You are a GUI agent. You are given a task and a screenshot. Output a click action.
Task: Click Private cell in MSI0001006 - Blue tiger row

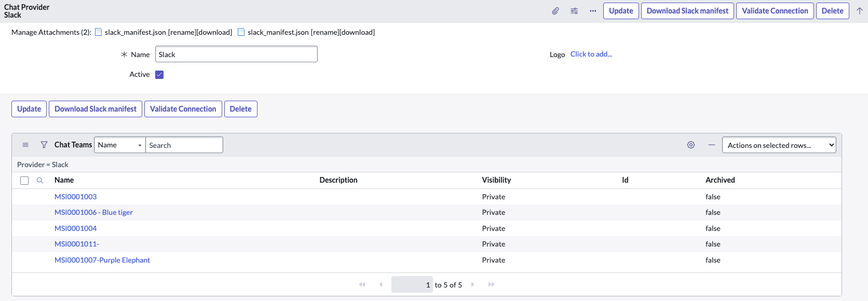point(494,212)
